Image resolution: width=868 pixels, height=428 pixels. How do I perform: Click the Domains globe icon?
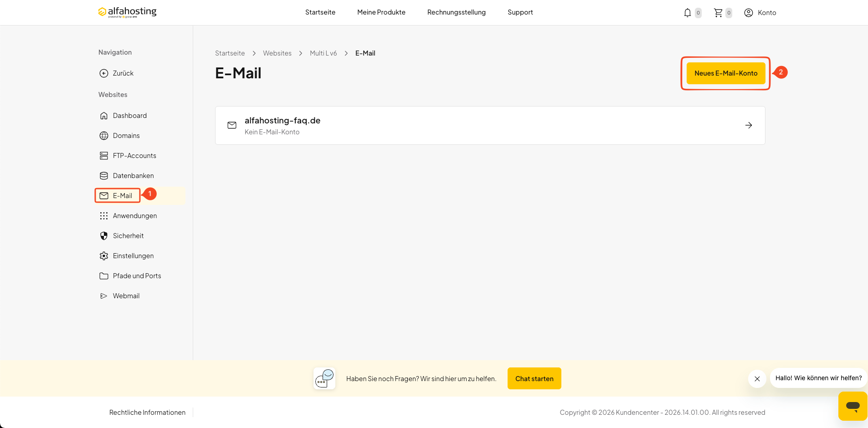click(104, 136)
